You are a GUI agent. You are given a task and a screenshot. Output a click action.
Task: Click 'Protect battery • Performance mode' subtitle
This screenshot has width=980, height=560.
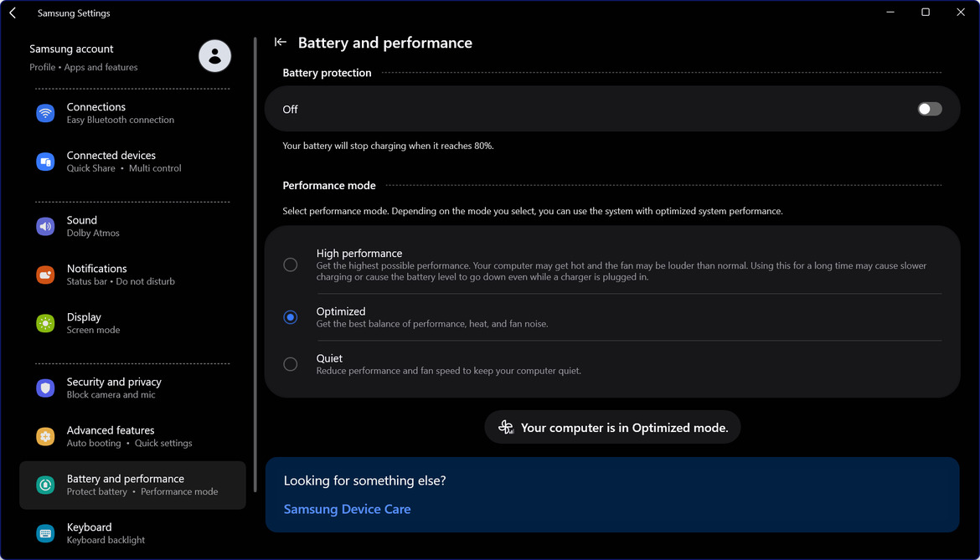tap(142, 491)
